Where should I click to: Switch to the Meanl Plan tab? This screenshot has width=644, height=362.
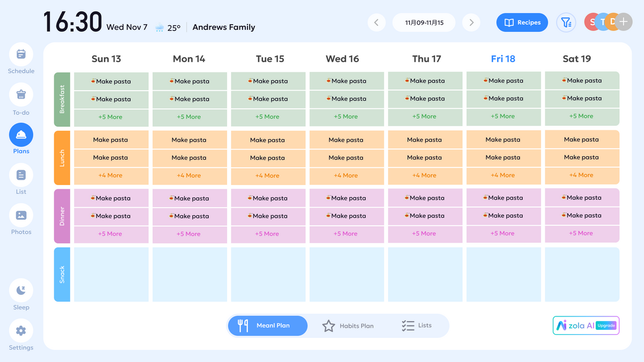click(268, 326)
